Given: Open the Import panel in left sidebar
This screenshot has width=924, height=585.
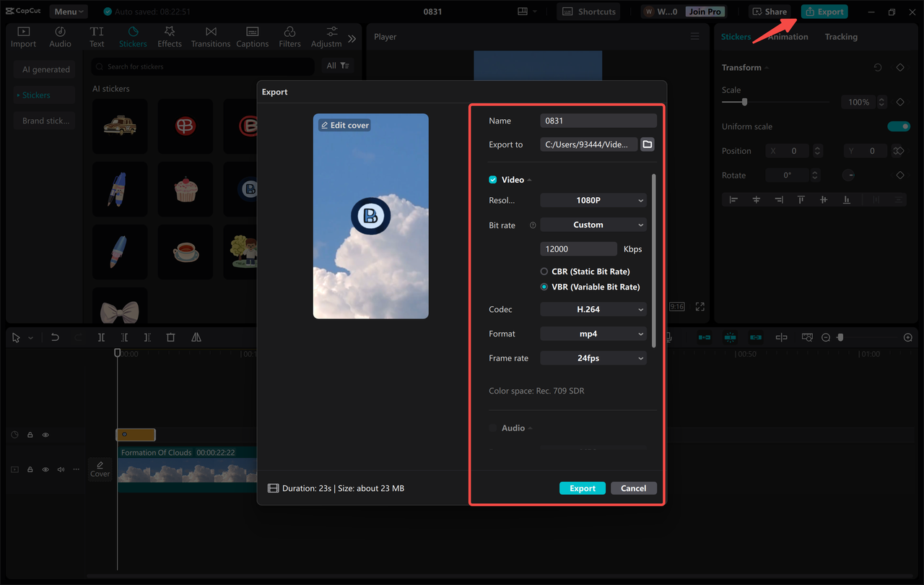Looking at the screenshot, I should click(22, 36).
